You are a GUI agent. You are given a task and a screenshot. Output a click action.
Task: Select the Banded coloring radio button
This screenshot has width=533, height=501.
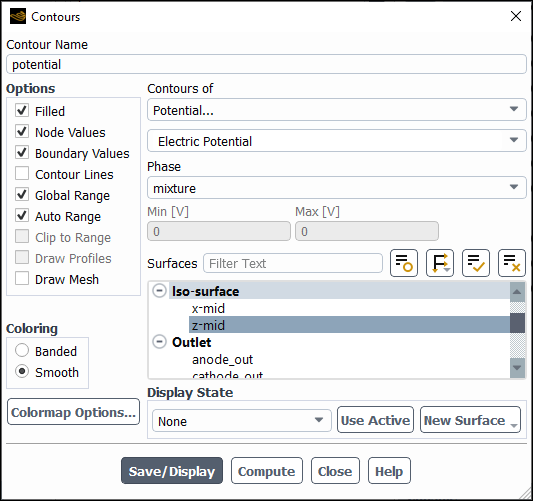click(22, 350)
